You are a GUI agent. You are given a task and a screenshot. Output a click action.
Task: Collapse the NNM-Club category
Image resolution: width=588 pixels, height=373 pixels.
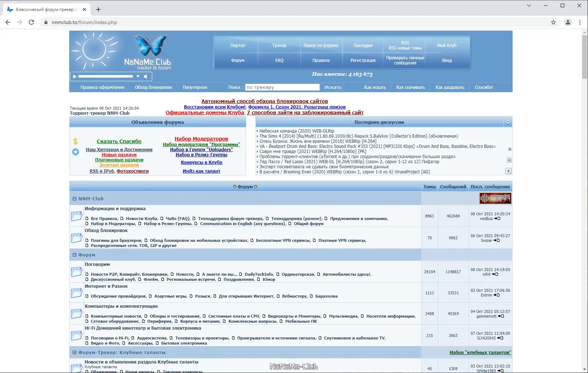coord(74,199)
